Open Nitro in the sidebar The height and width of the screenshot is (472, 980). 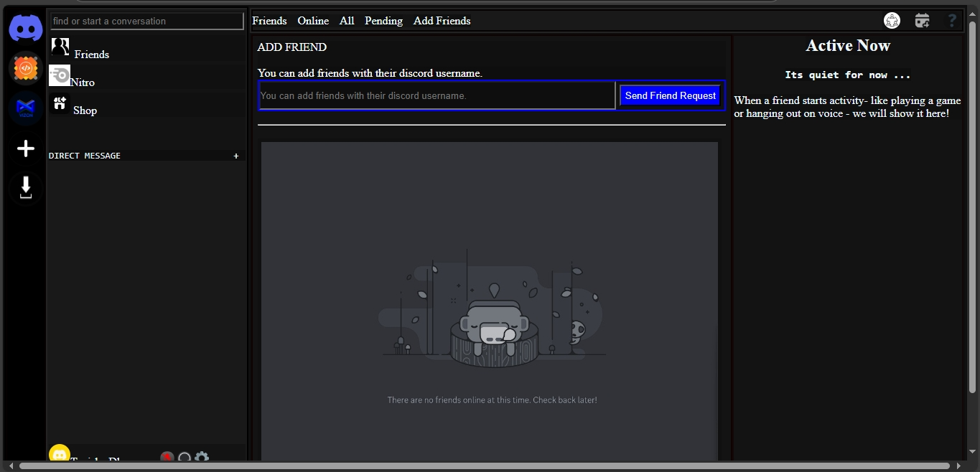click(82, 82)
